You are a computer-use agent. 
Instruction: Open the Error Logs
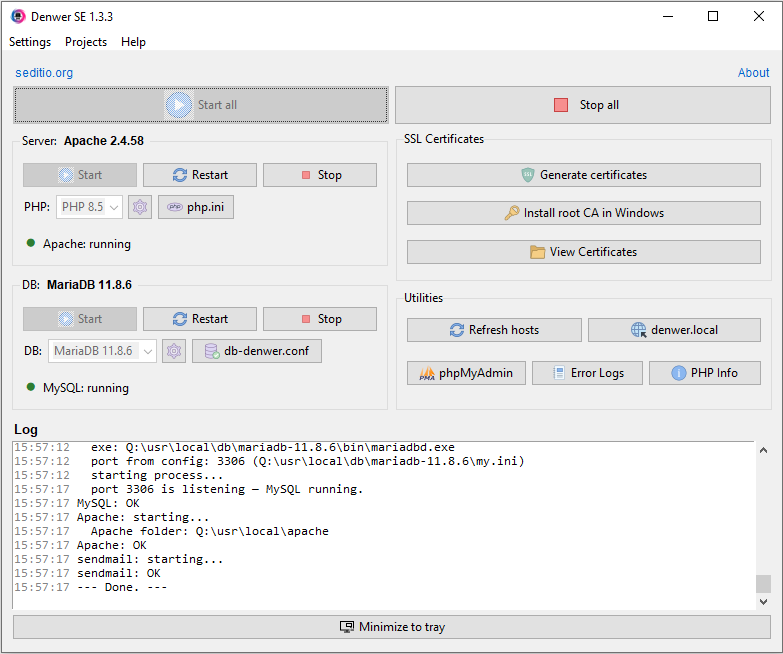tap(587, 373)
